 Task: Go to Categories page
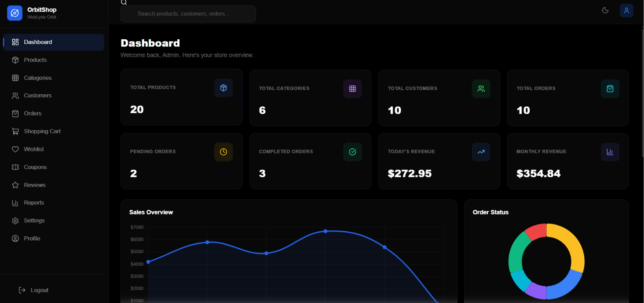(x=54, y=78)
